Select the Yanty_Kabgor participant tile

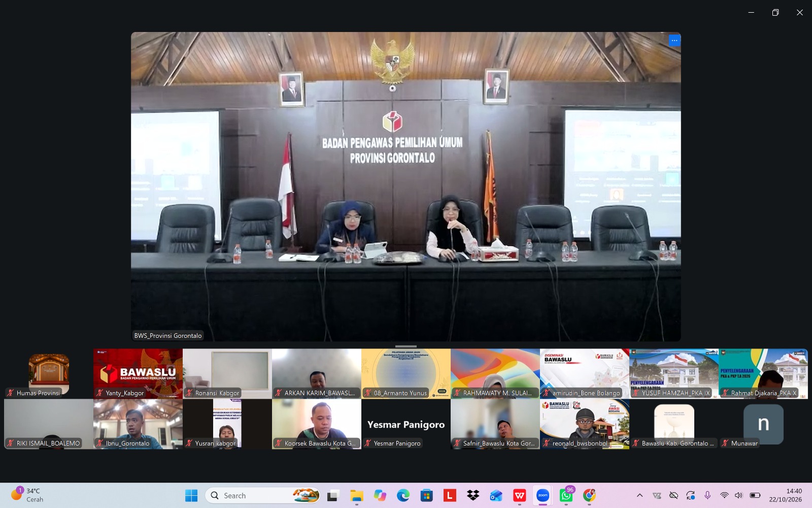tap(138, 373)
